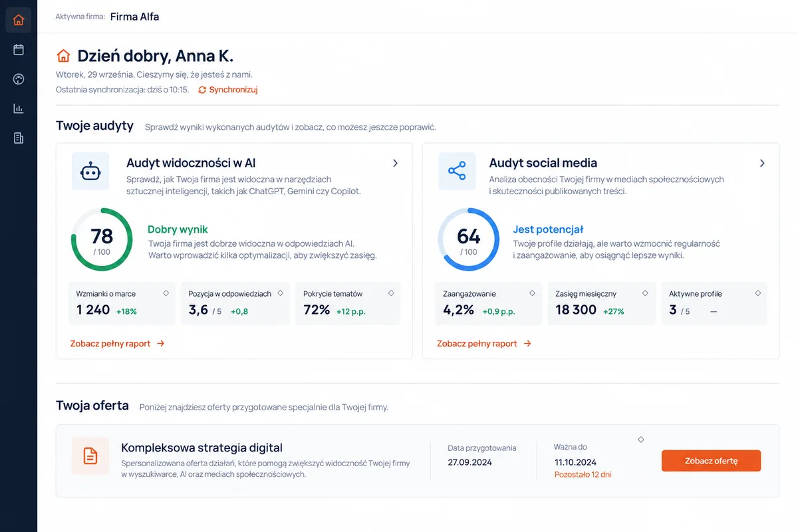The width and height of the screenshot is (798, 532).
Task: Open the home dashboard in sidebar
Action: pyautogui.click(x=19, y=20)
